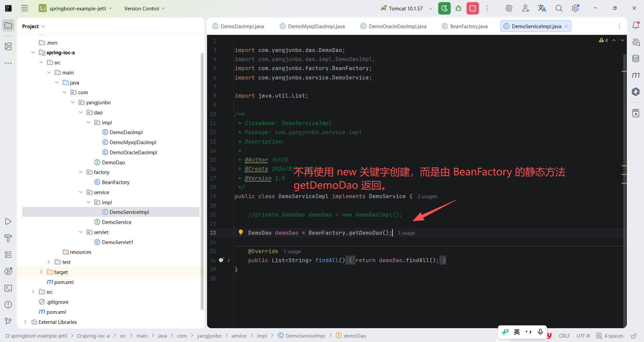Image resolution: width=644 pixels, height=342 pixels.
Task: Toggle IME punctuation mode
Action: 529,332
